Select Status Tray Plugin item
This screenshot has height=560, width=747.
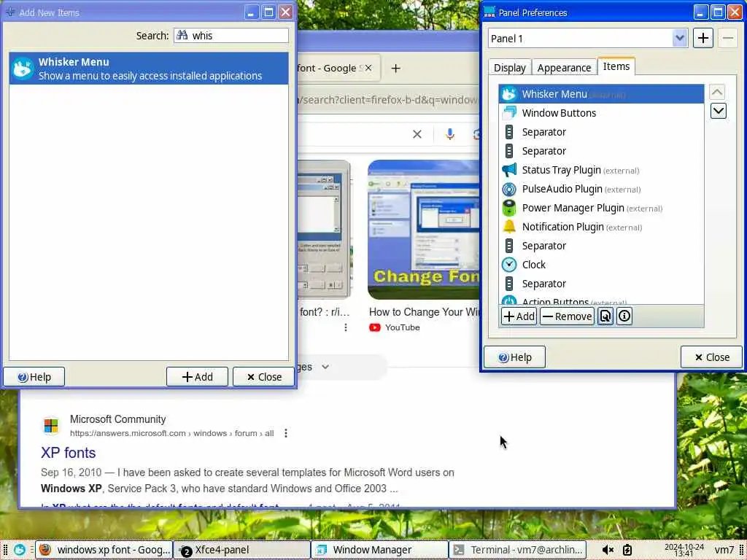(x=601, y=170)
